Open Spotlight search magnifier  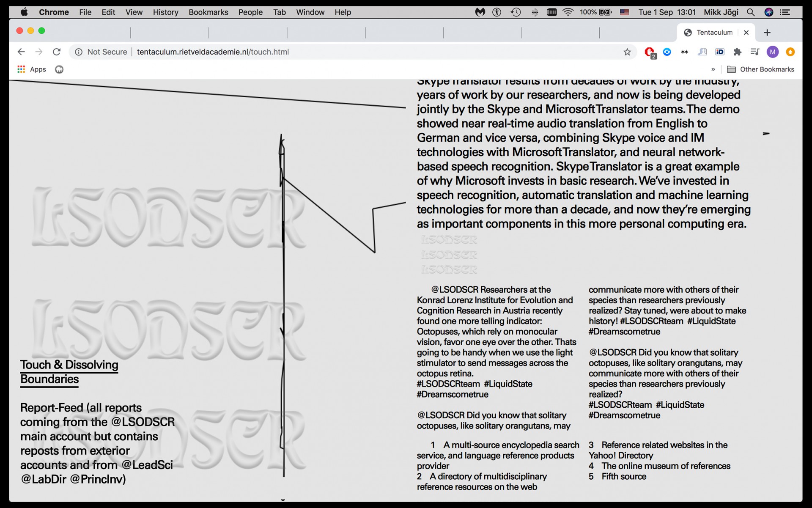(x=751, y=12)
